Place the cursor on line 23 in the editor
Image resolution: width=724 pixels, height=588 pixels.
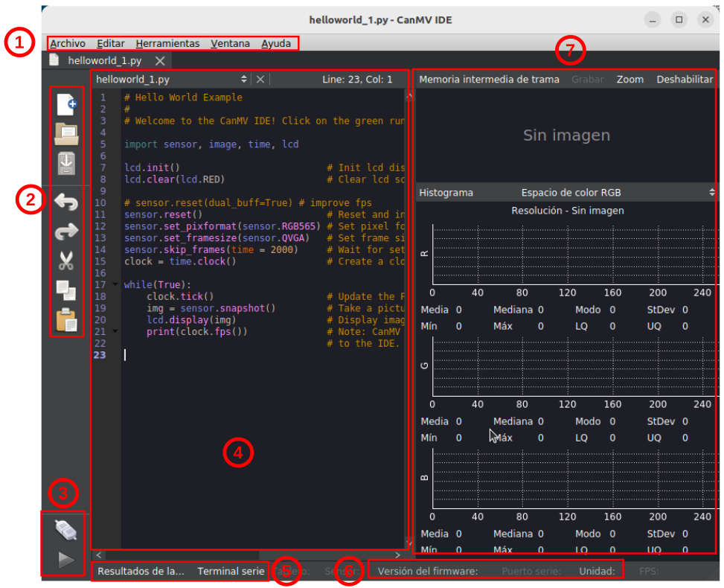(x=263, y=355)
